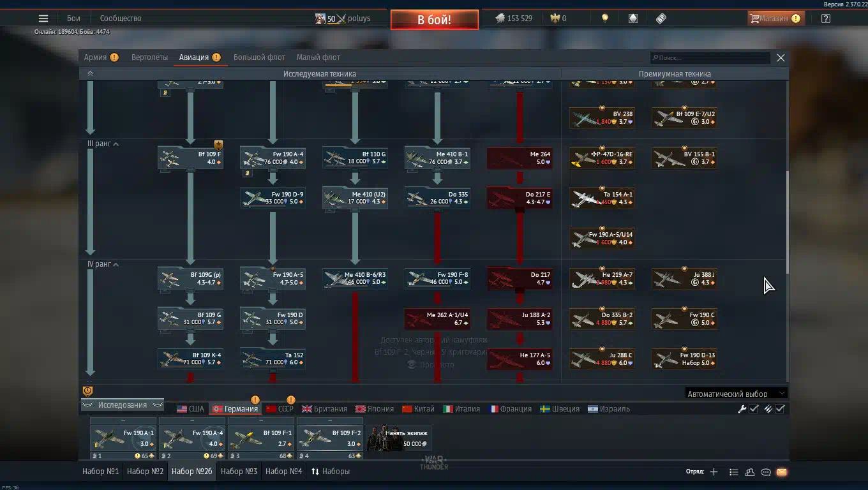The image size is (868, 490).
Task: Toggle the auto-repair checkbox beside the wrench
Action: pyautogui.click(x=754, y=409)
